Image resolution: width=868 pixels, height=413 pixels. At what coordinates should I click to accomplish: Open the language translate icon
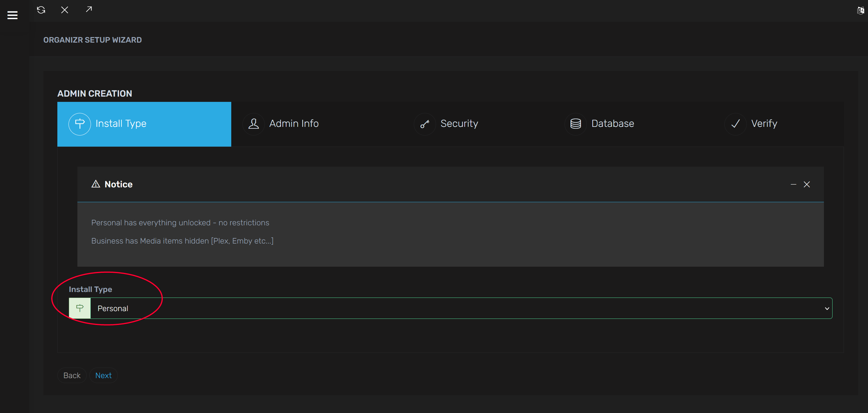[861, 10]
